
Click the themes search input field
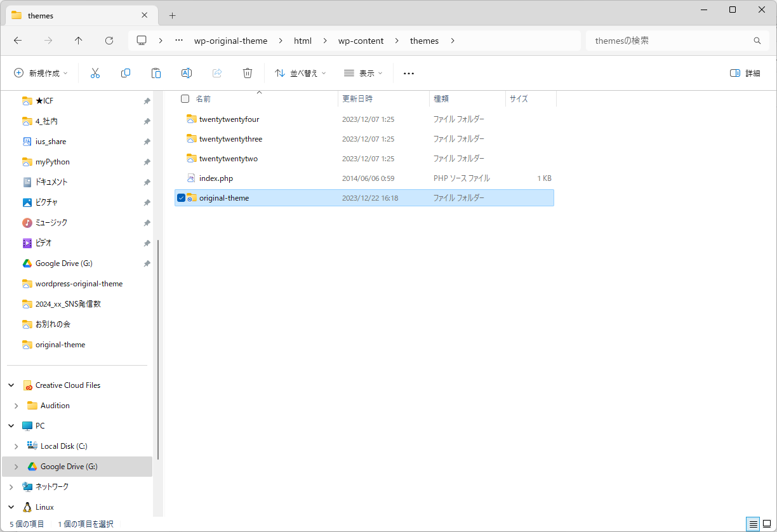point(670,41)
